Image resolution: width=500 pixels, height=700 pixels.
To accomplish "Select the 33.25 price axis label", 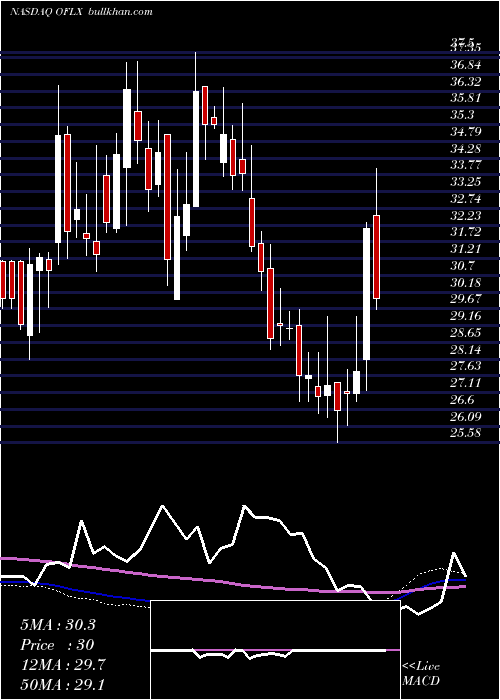I will pyautogui.click(x=466, y=182).
